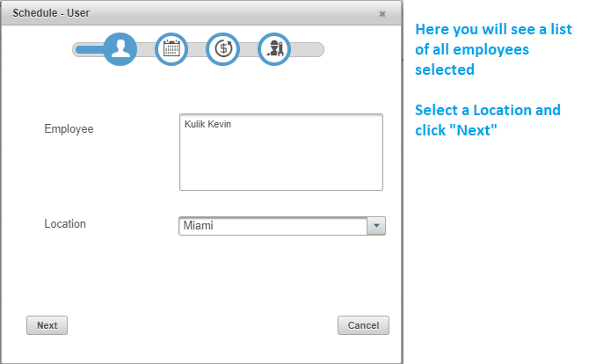Jump to the worker with wrench step icon
Viewport: 596px width, 364px height.
click(274, 49)
